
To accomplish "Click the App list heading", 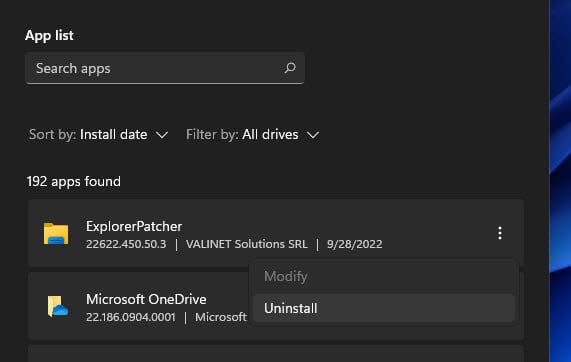I will click(49, 35).
